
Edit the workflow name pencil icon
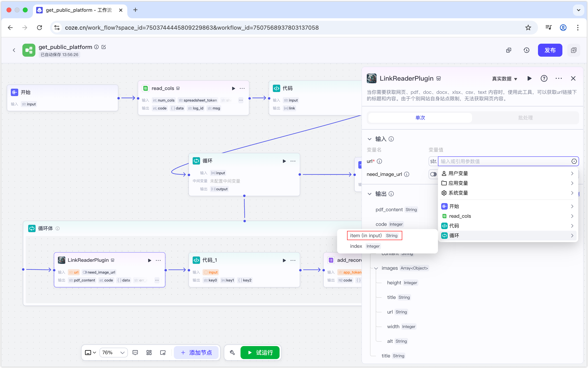click(103, 47)
